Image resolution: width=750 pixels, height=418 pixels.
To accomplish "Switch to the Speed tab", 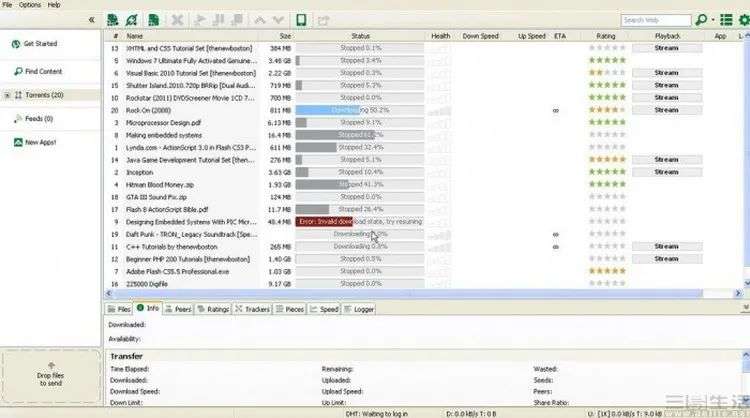I will 324,309.
